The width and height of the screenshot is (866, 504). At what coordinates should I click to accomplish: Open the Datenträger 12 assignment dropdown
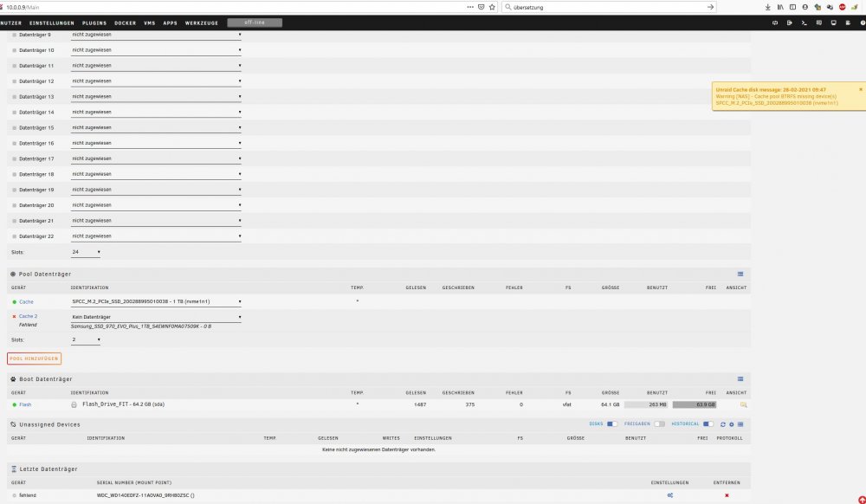point(156,81)
